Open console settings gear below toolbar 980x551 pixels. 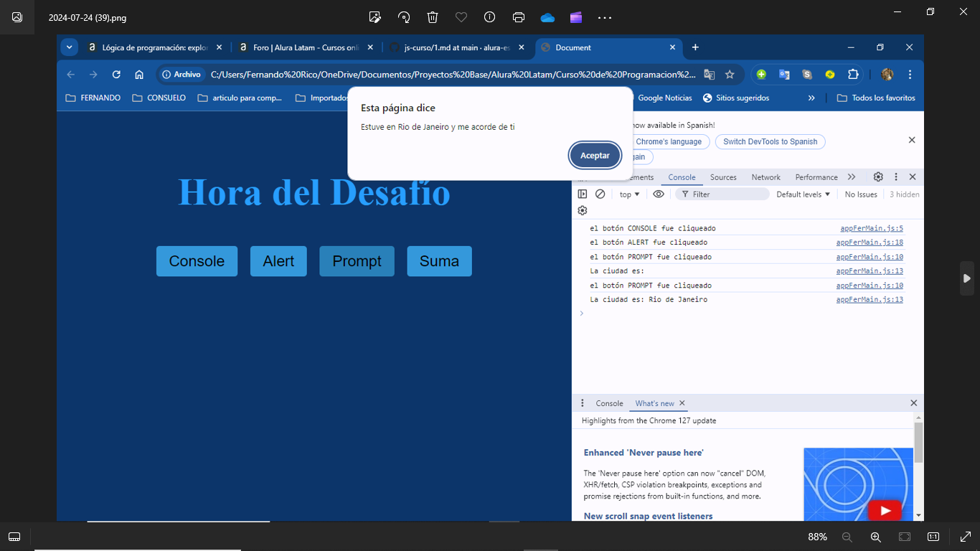point(583,210)
